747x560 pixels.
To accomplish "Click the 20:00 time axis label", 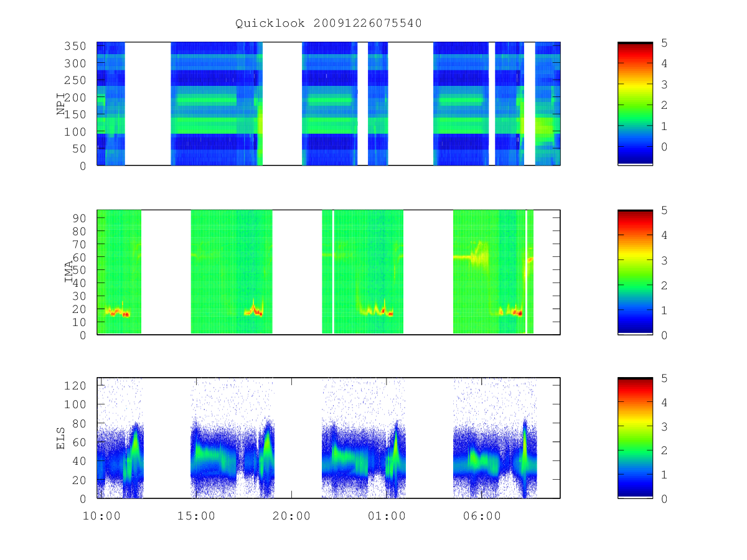I will tap(291, 516).
